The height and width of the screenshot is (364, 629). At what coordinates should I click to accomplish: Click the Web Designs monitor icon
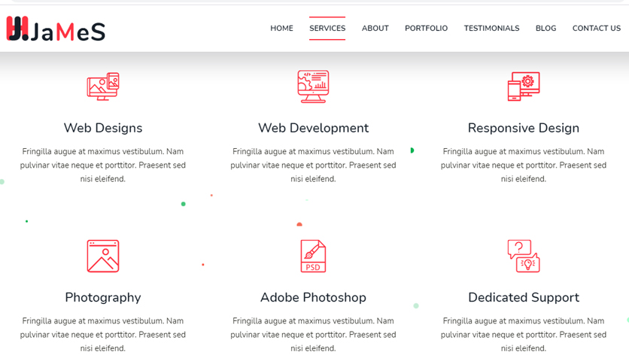[x=103, y=86]
